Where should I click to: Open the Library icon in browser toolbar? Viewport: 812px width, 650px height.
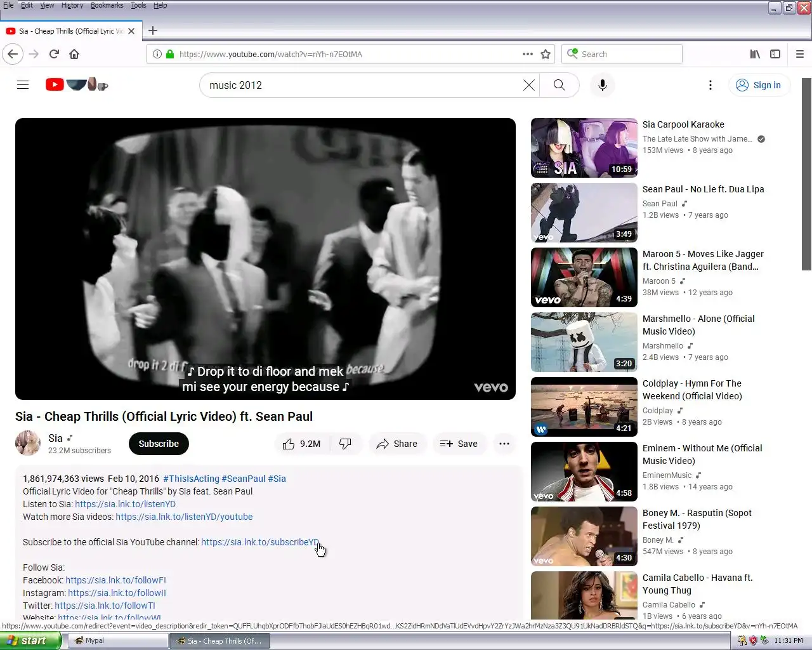[755, 54]
